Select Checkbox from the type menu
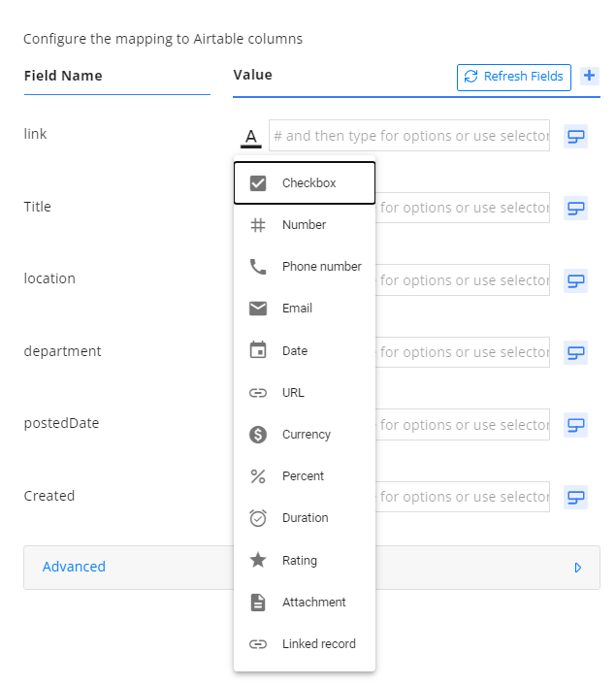Image resolution: width=616 pixels, height=685 pixels. point(305,183)
